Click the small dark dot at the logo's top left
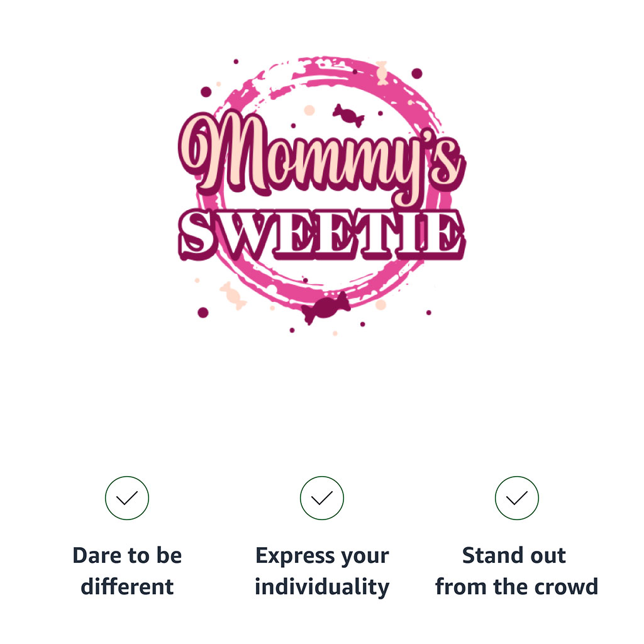The image size is (644, 644). [x=236, y=62]
